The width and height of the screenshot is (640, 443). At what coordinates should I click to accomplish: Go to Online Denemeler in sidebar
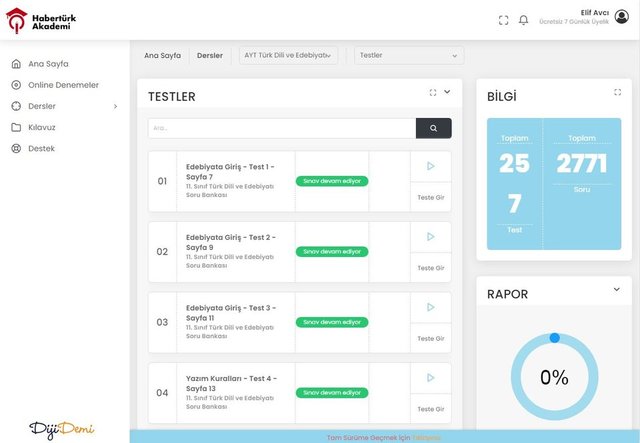point(63,85)
